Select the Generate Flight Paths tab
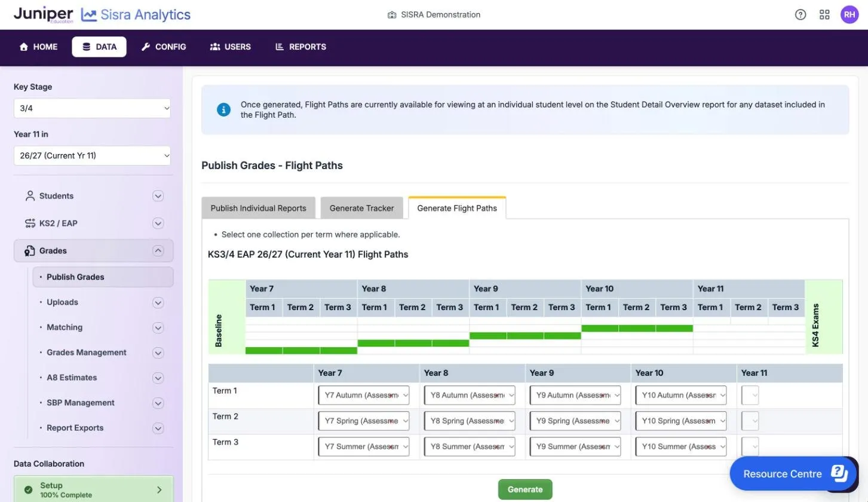868x502 pixels. click(x=457, y=208)
